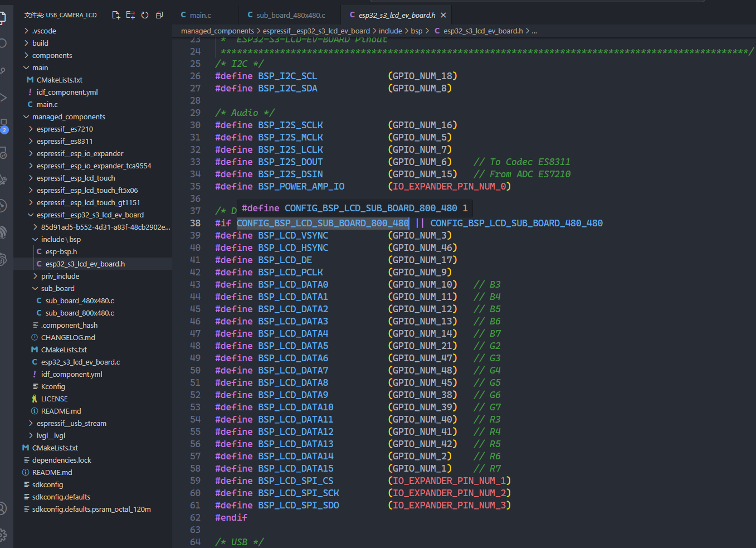The width and height of the screenshot is (756, 548).
Task: Open main.c in the Explorer tree
Action: 47,104
